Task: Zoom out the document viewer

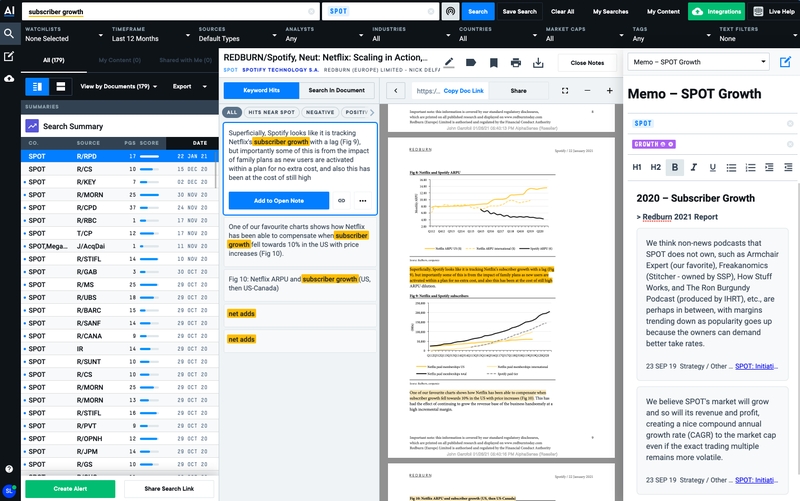Action: pos(587,90)
